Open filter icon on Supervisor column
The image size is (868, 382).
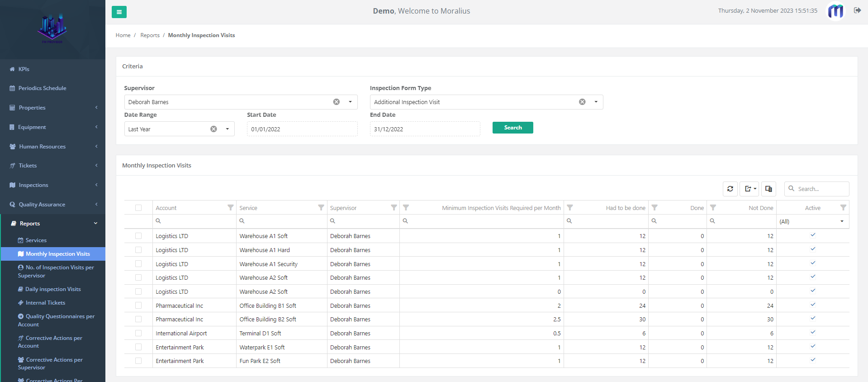pyautogui.click(x=394, y=208)
